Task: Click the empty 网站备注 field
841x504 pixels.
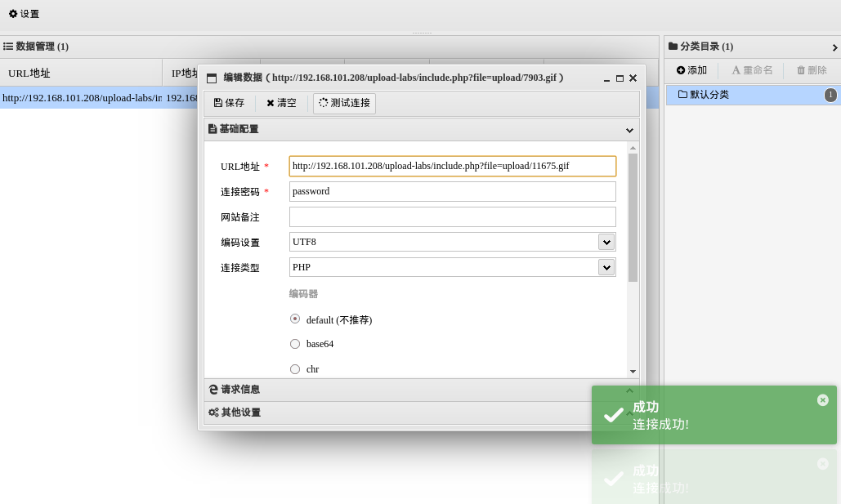Action: 453,216
